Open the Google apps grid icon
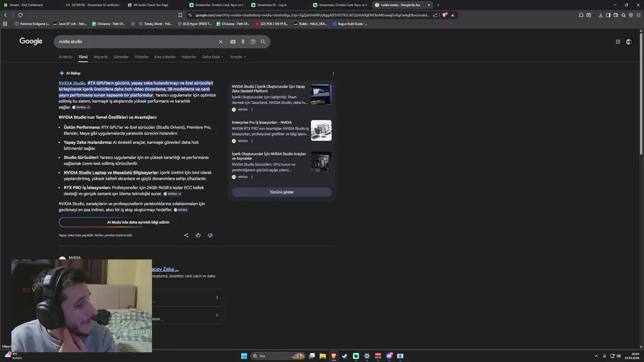Viewport: 644px width, 362px height. (618, 42)
